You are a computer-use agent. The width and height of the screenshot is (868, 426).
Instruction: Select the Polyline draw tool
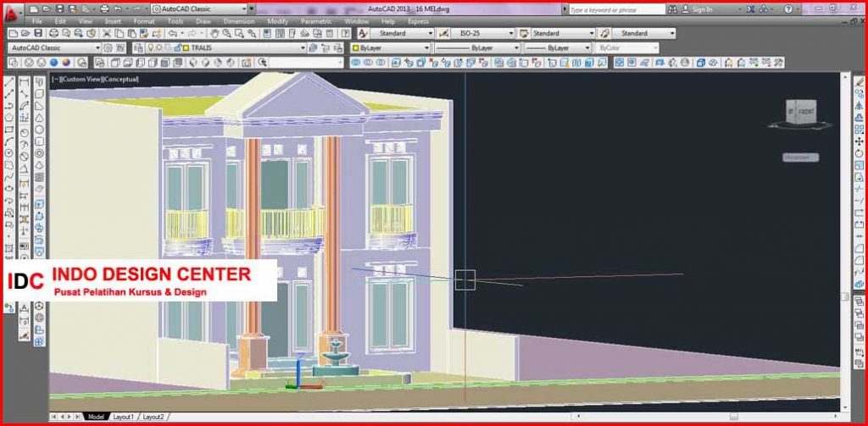8,106
